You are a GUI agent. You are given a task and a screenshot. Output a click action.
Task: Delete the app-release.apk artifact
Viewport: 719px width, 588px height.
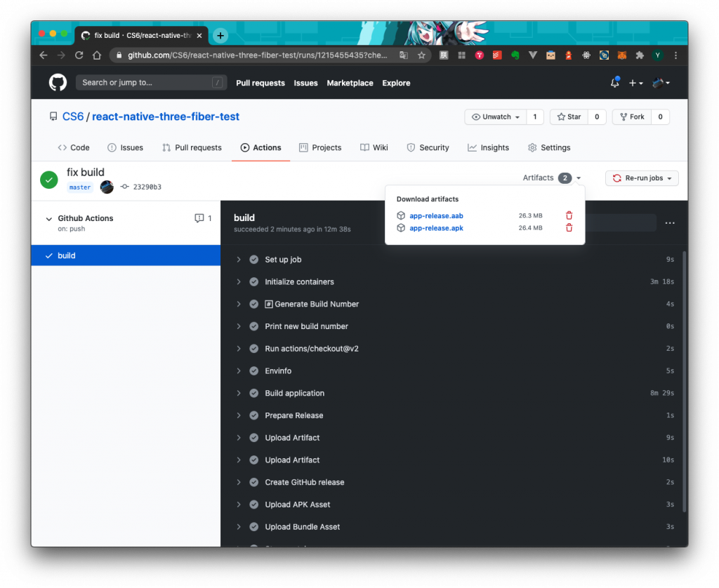coord(569,228)
